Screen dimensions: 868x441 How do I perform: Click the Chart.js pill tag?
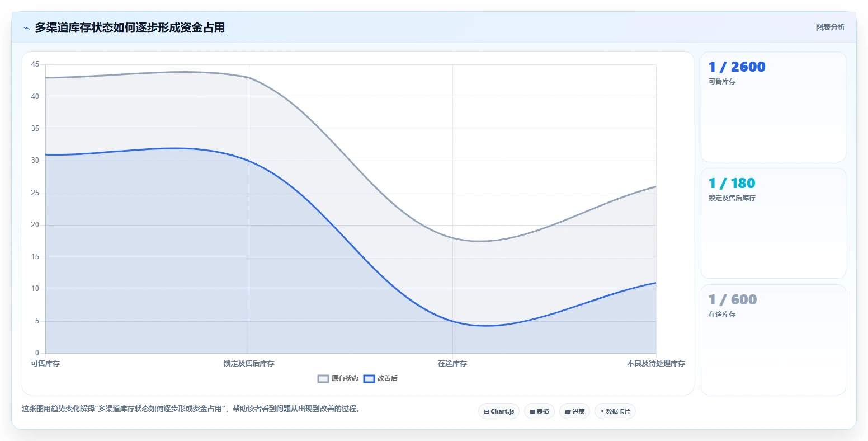pos(499,411)
